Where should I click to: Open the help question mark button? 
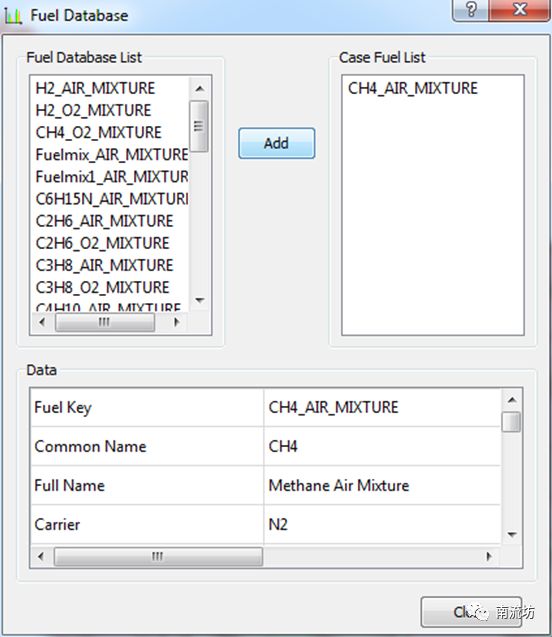[471, 9]
